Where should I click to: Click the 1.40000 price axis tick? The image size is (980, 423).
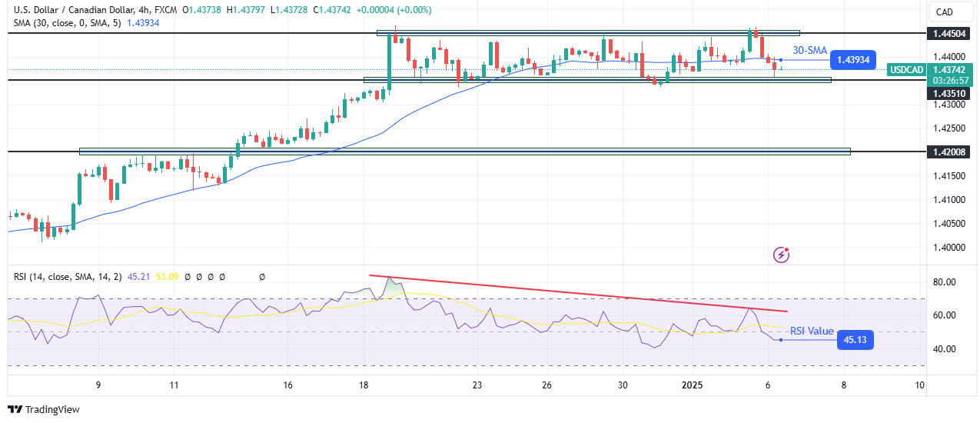point(950,247)
